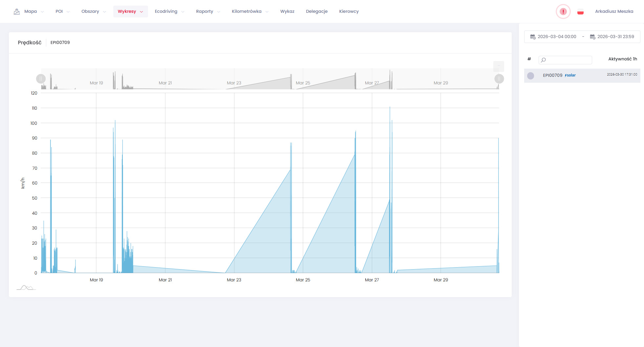The width and height of the screenshot is (644, 347).
Task: Click the zoom-out button above the chart
Action: pos(499,66)
